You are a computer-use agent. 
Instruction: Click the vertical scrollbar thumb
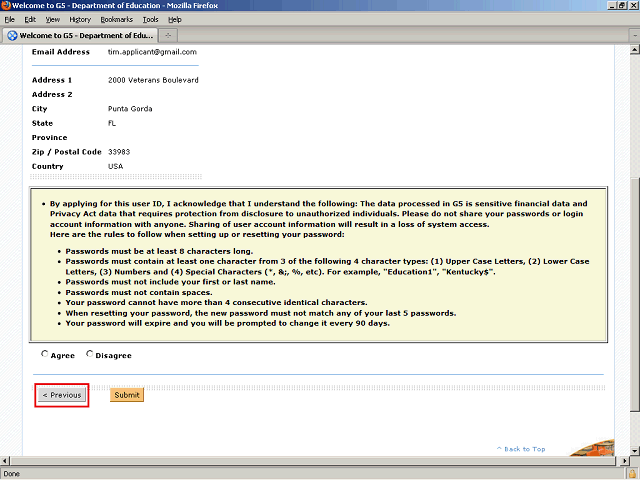634,294
